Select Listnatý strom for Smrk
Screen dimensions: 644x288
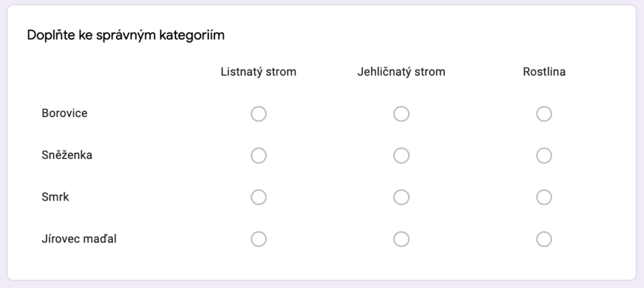[258, 197]
